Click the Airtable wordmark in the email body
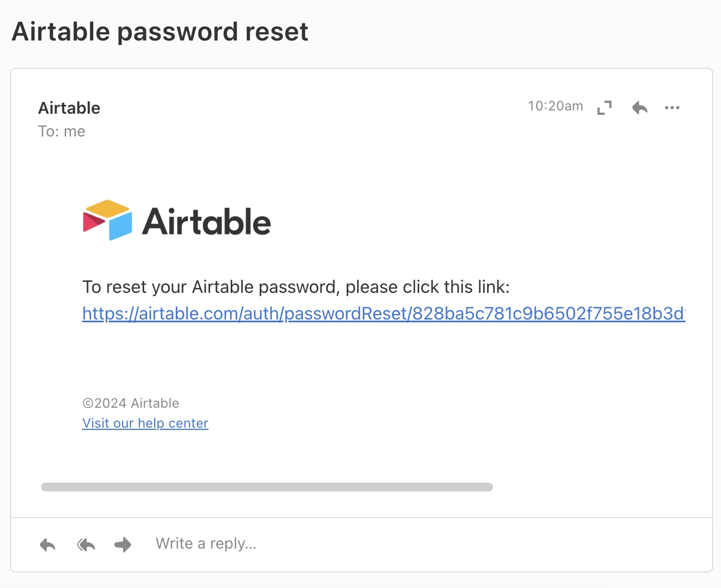The image size is (721, 588). pyautogui.click(x=206, y=222)
